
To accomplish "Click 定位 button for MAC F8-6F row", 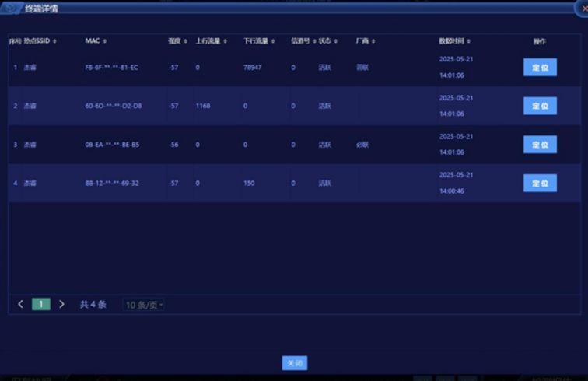I will click(x=540, y=68).
